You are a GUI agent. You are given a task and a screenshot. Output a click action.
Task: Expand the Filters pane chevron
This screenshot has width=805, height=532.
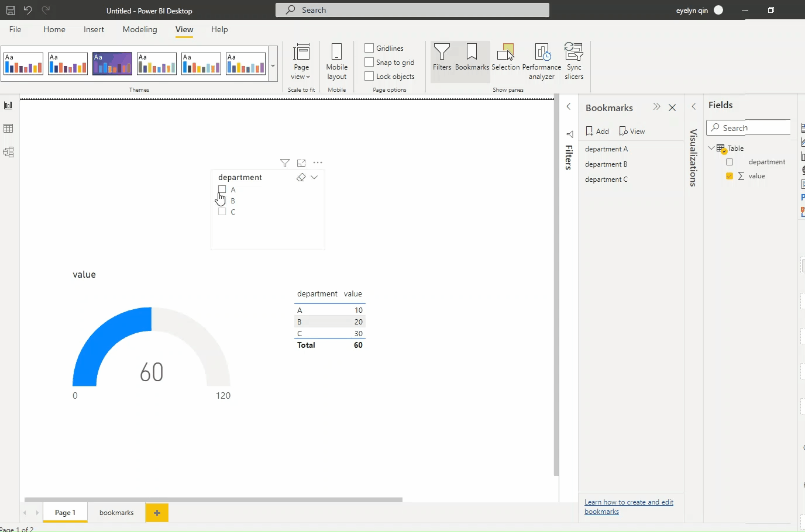(568, 107)
